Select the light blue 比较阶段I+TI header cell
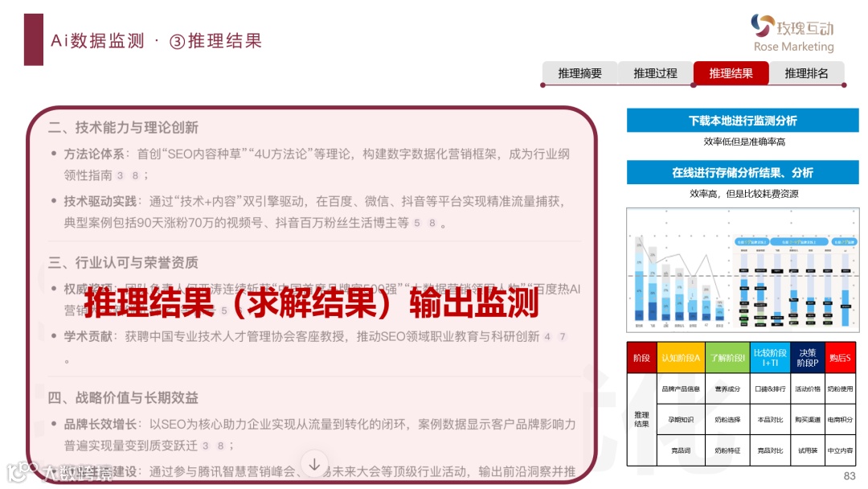Image resolution: width=868 pixels, height=489 pixels. click(x=770, y=358)
